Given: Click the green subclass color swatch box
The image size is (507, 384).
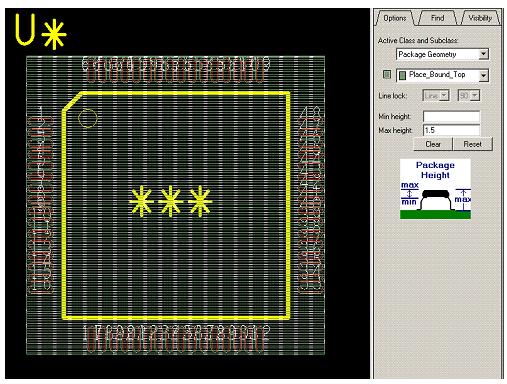Looking at the screenshot, I should [387, 74].
